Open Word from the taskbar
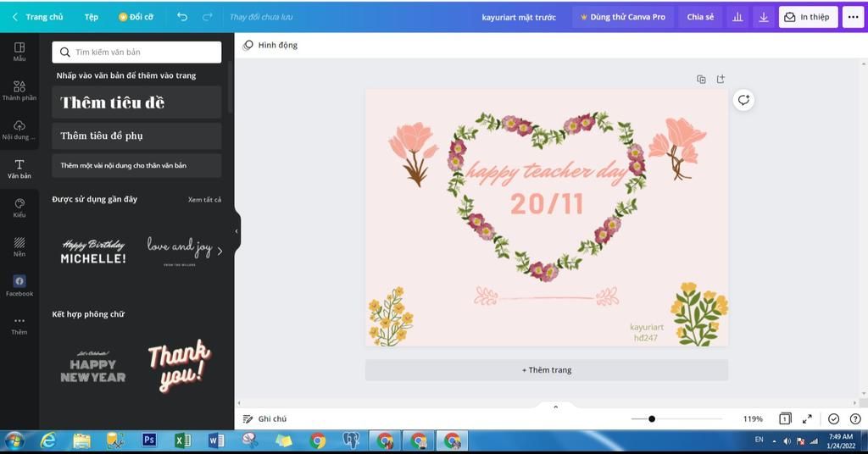Screen dimensions: 868x454 coord(216,440)
